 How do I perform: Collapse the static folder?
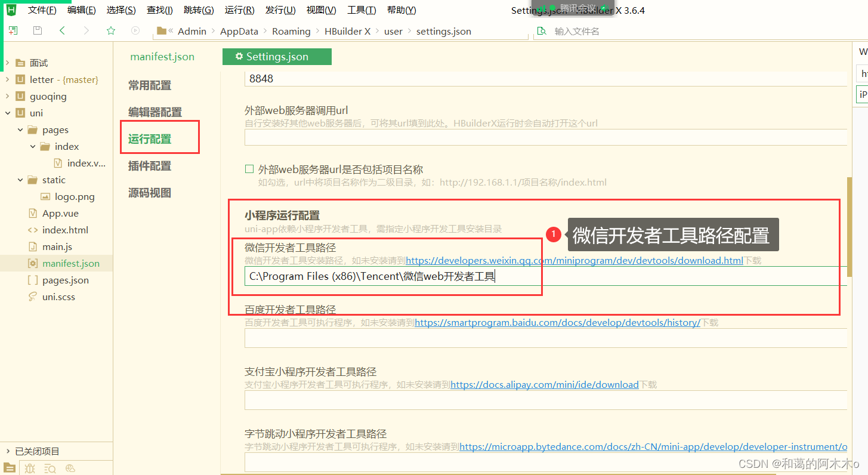click(20, 180)
